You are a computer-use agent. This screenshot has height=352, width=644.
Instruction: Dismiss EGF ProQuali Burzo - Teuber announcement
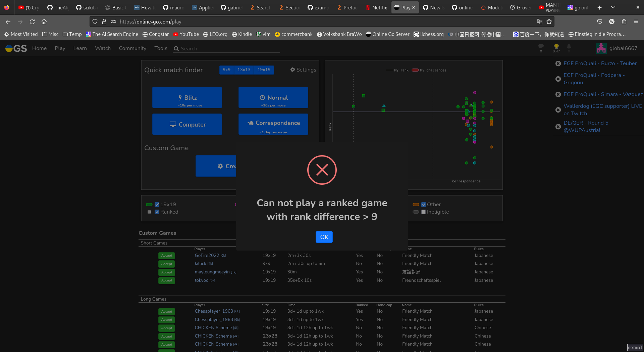558,63
